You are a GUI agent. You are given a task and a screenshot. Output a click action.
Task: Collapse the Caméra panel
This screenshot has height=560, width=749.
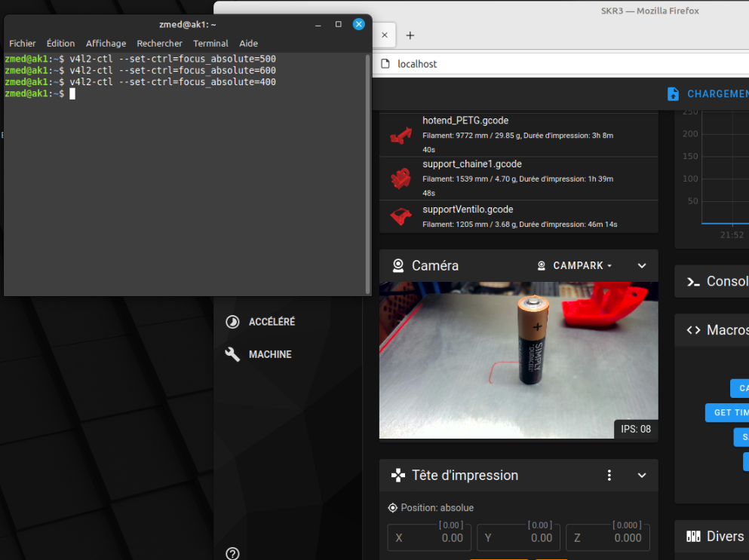(x=642, y=265)
